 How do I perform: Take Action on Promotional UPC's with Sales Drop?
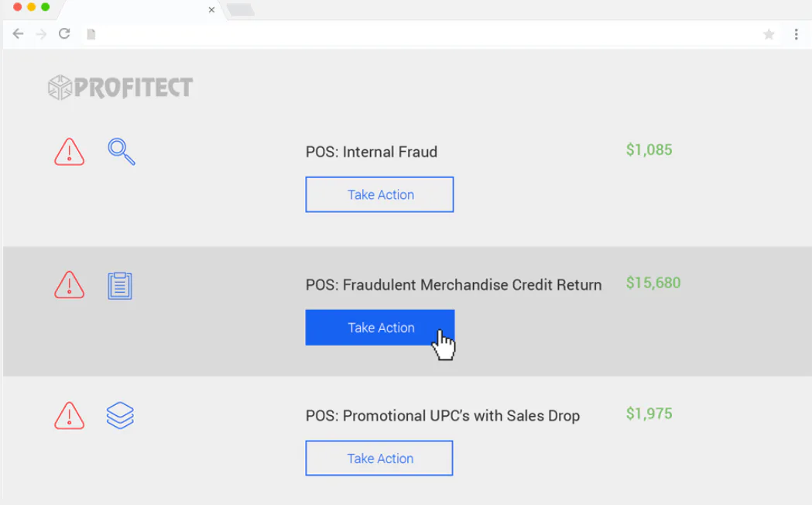coord(379,458)
